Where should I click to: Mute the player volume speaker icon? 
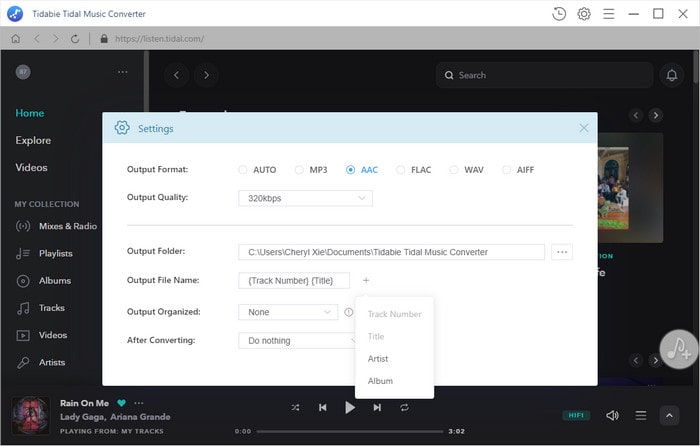(x=612, y=416)
